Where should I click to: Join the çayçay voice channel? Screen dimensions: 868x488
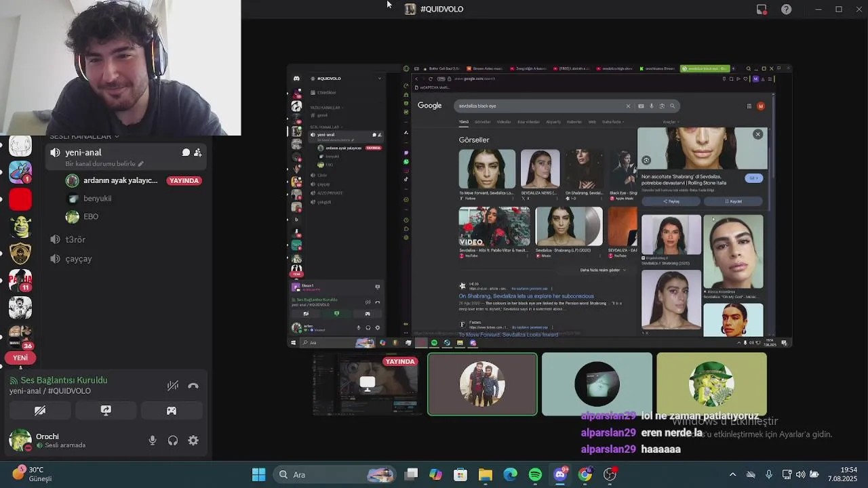[x=78, y=259]
